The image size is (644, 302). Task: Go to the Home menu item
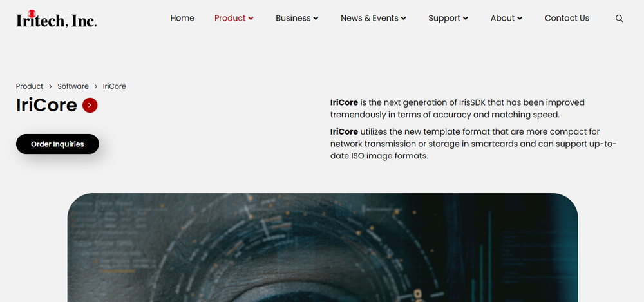[182, 18]
